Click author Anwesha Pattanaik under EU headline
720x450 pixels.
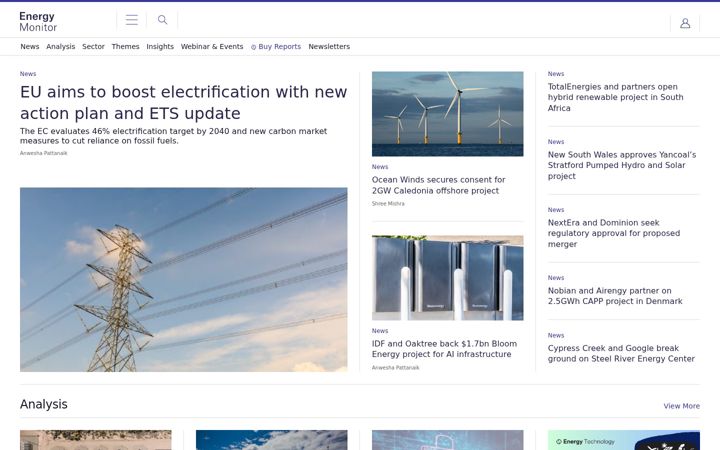point(44,153)
